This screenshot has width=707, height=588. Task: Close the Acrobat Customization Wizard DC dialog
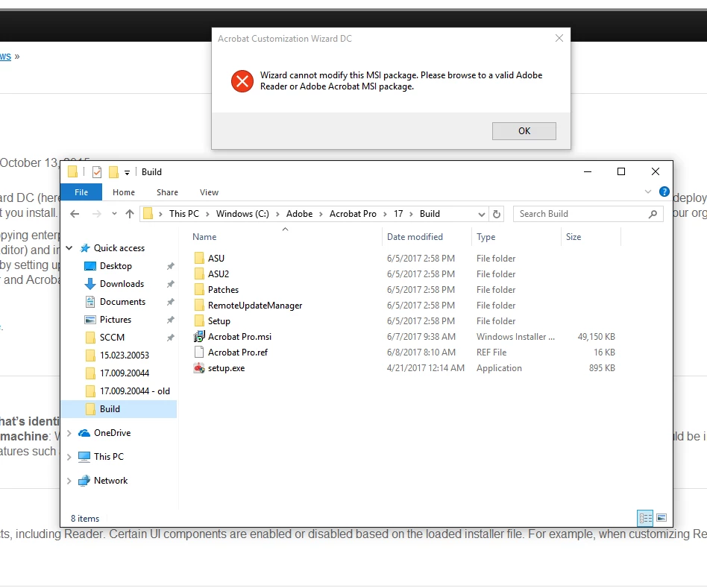coord(559,38)
